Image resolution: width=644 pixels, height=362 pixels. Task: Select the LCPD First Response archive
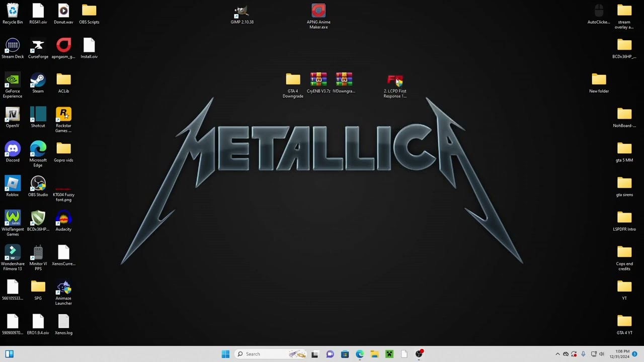[x=395, y=85]
